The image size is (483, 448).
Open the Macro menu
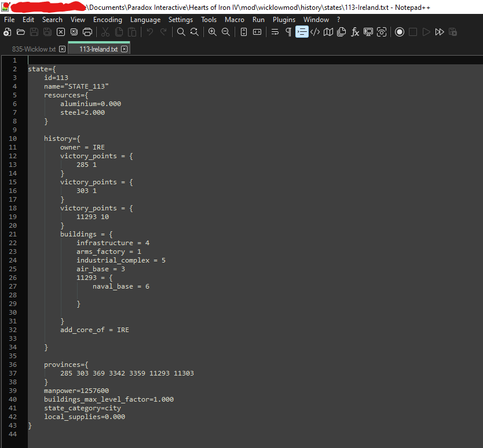coord(234,19)
